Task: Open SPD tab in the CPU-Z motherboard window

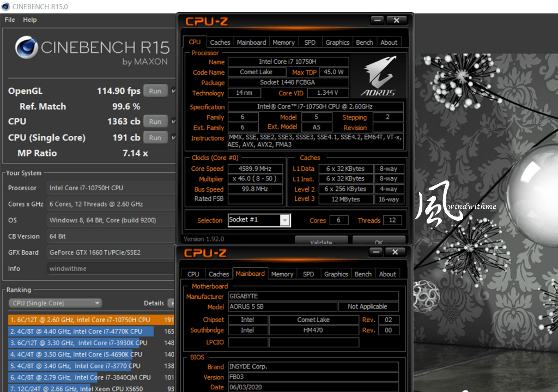Action: pyautogui.click(x=308, y=274)
